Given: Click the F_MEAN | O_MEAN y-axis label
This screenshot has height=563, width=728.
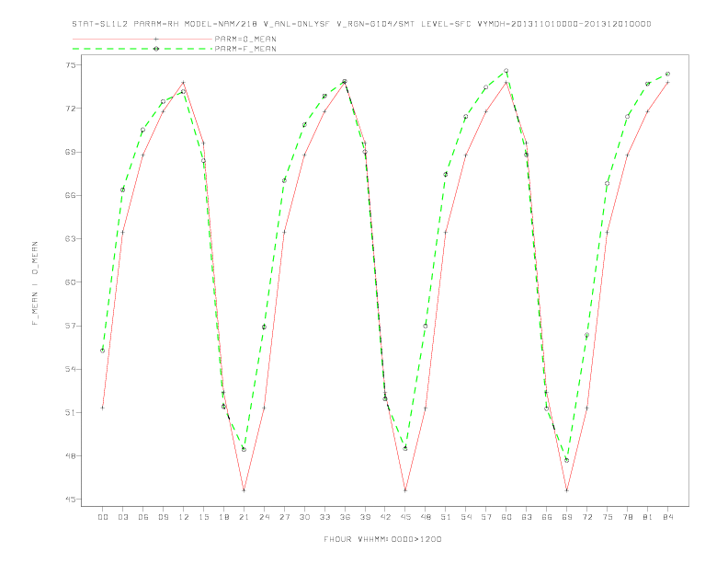Looking at the screenshot, I should pos(35,283).
